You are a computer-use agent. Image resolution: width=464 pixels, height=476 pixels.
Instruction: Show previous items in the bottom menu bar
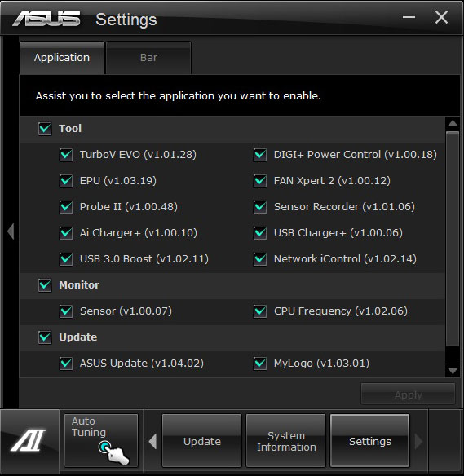pyautogui.click(x=153, y=441)
